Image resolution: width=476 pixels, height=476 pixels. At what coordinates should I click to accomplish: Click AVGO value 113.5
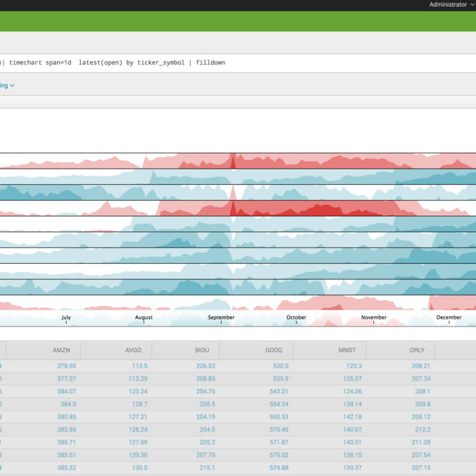coord(139,366)
